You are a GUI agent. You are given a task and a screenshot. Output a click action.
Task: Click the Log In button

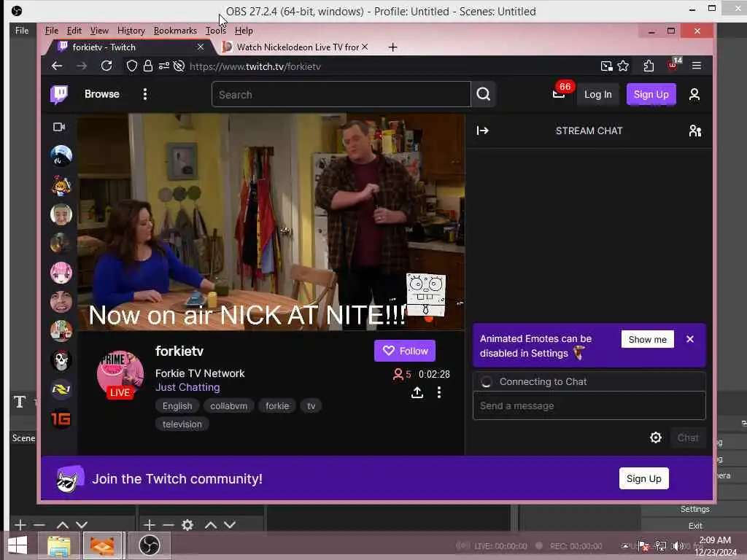(598, 94)
